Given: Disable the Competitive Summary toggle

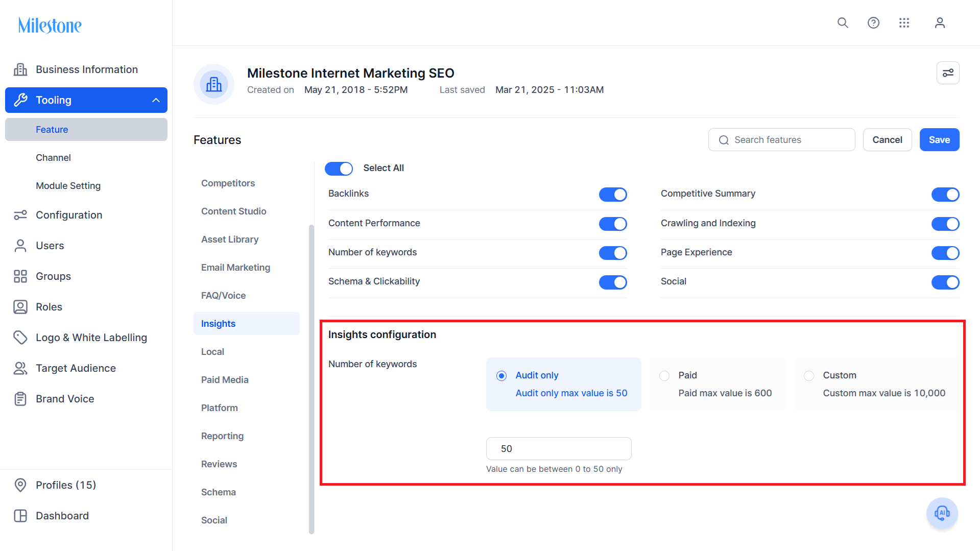Looking at the screenshot, I should [945, 195].
